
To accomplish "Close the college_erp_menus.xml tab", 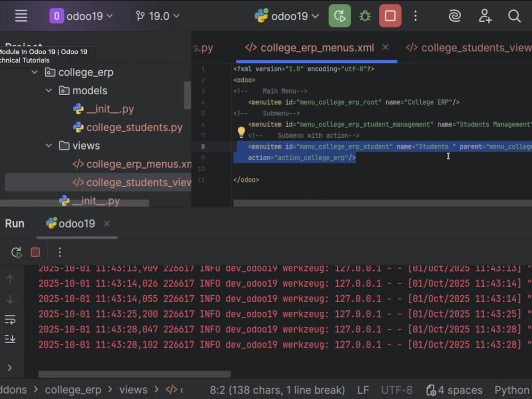I will 385,47.
